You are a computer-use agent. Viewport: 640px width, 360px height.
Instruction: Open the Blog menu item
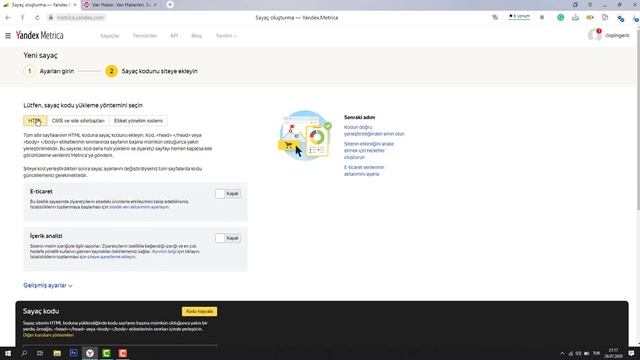pyautogui.click(x=196, y=36)
